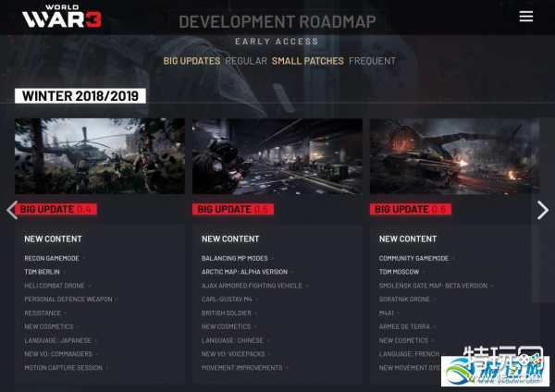Click the Winter 2018/2019 heading label

click(80, 95)
